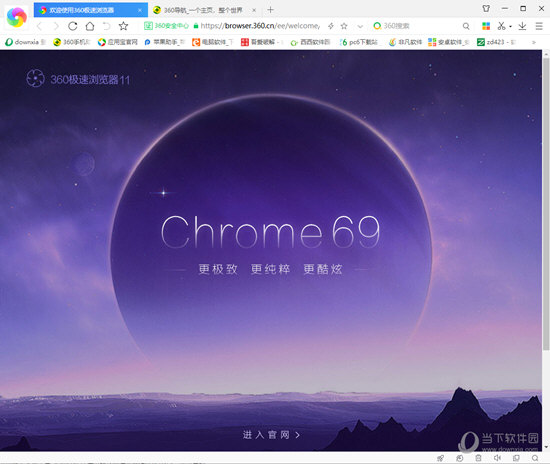Click the 更酷炫 slogan text

point(323,269)
